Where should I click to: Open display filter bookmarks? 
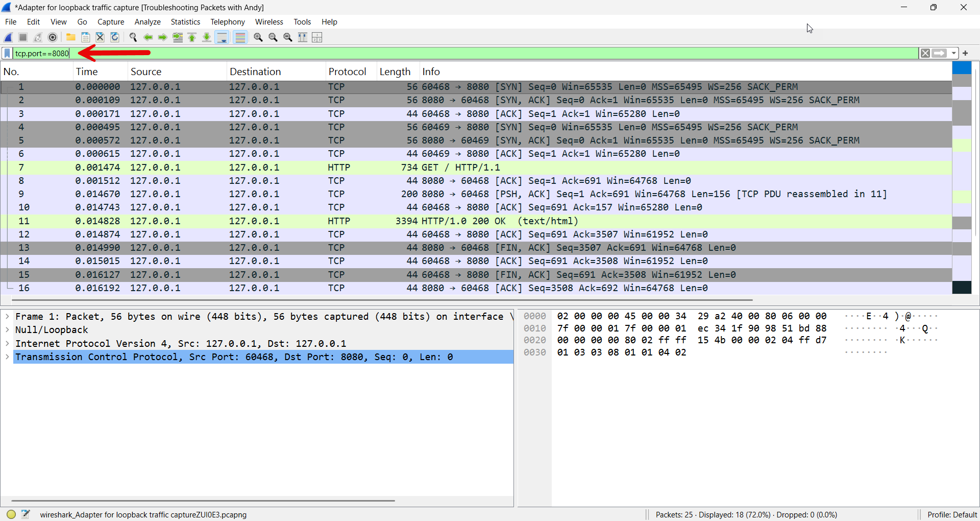tap(7, 53)
